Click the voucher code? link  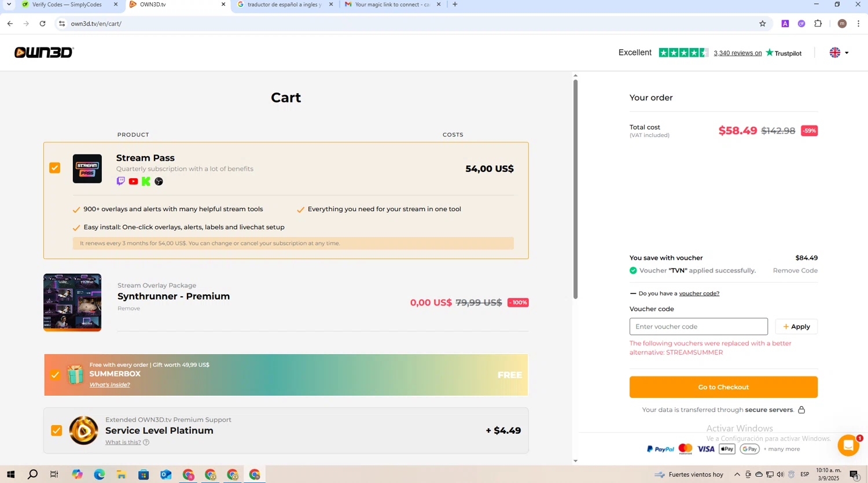pyautogui.click(x=699, y=293)
